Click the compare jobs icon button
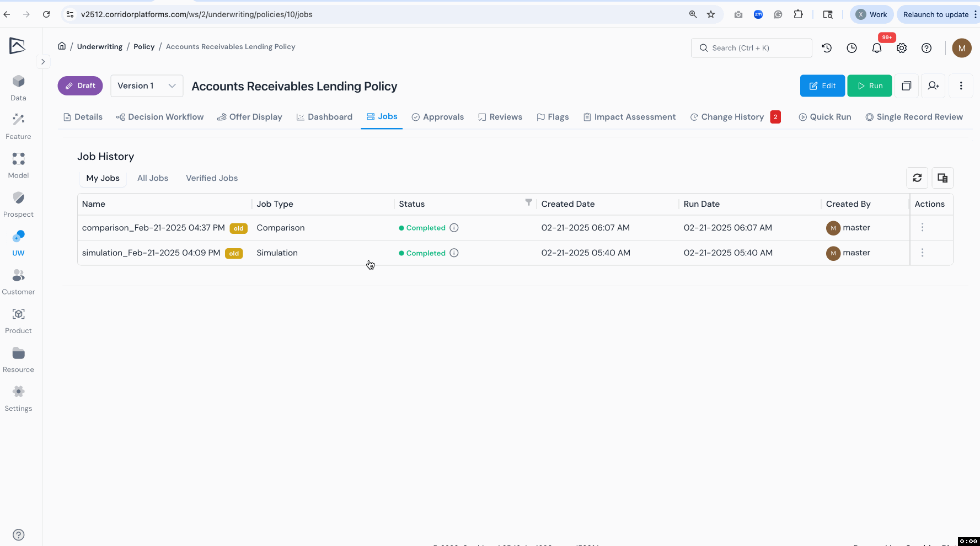 coord(942,178)
